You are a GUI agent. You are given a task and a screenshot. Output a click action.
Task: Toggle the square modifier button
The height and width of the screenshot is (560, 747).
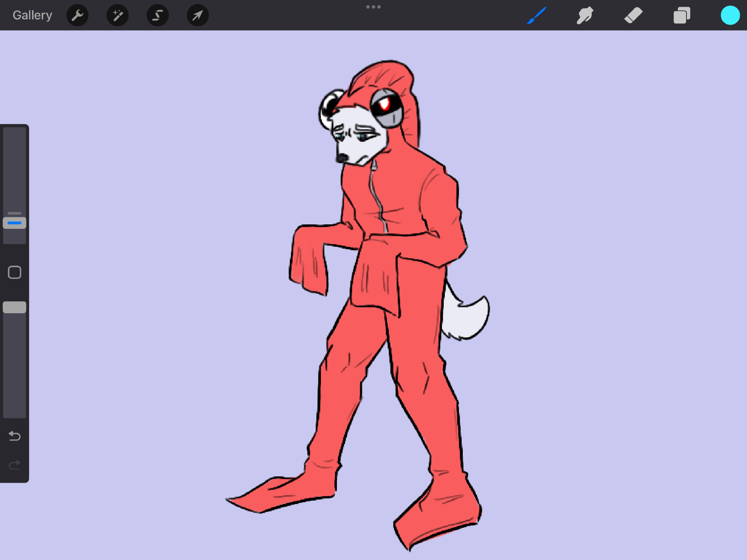coord(15,273)
